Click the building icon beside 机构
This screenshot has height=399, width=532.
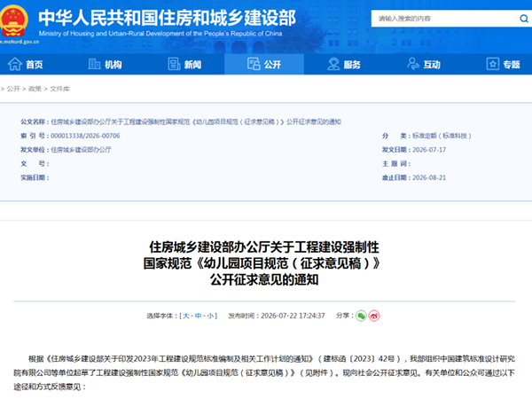(x=94, y=64)
